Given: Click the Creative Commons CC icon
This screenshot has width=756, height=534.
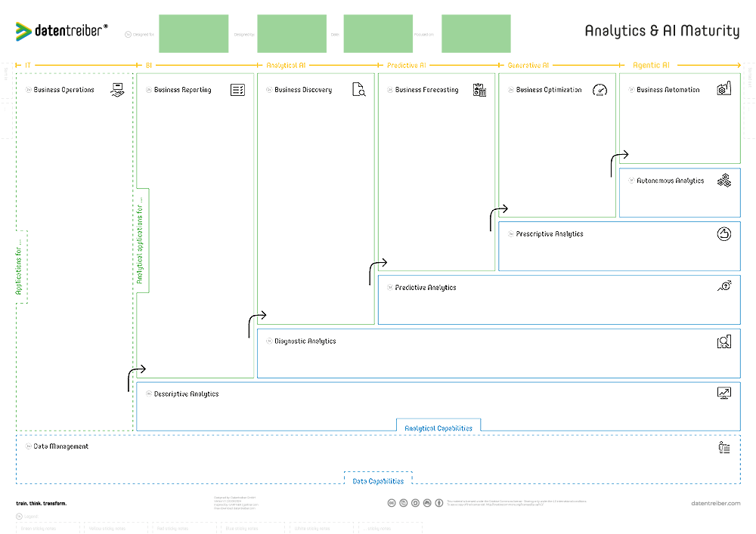Looking at the screenshot, I should coord(392,503).
